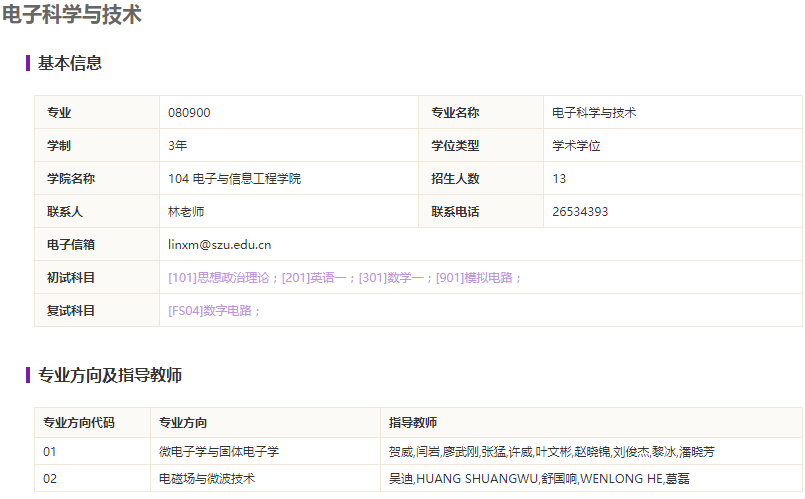Image resolution: width=805 pixels, height=499 pixels.
Task: Select the 学制 value 3年
Action: coord(178,146)
